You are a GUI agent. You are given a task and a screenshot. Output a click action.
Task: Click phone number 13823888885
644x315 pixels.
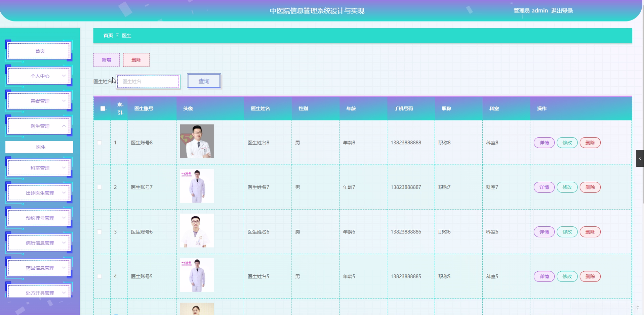406,276
